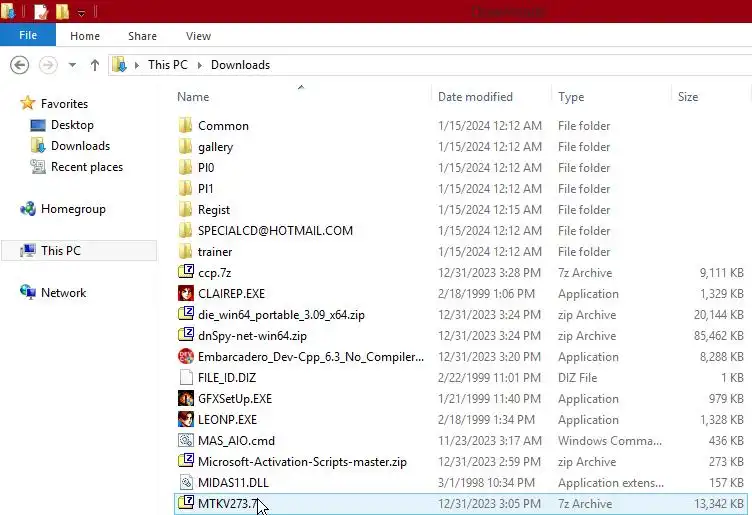Click the CLAIREP.EXE application icon

[186, 293]
